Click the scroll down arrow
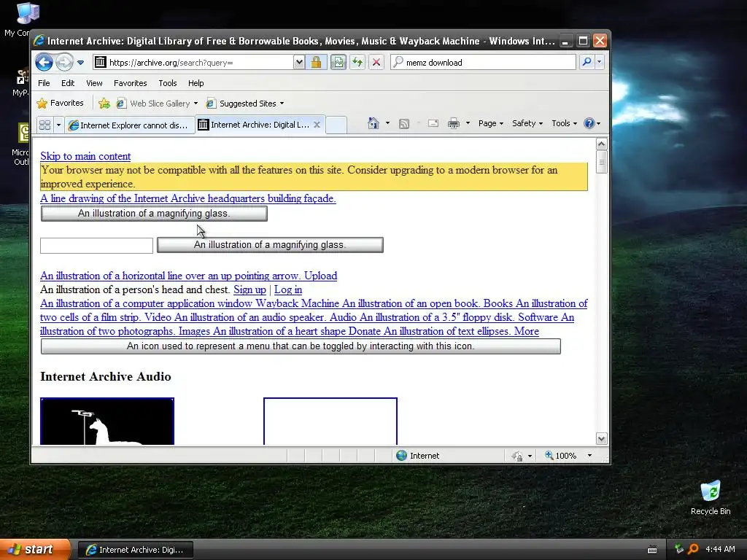Screen dimensions: 747x560 601,438
